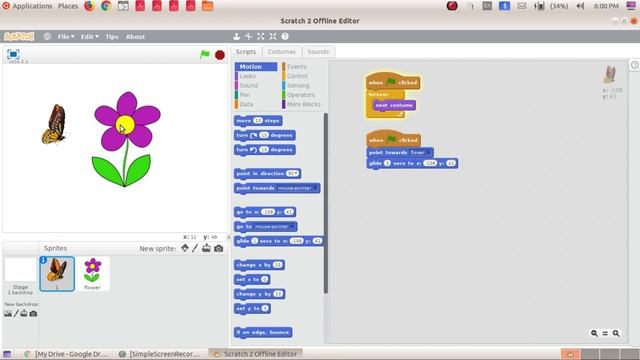The image size is (640, 360).
Task: Select the Grow sprite tool
Action: point(261,36)
